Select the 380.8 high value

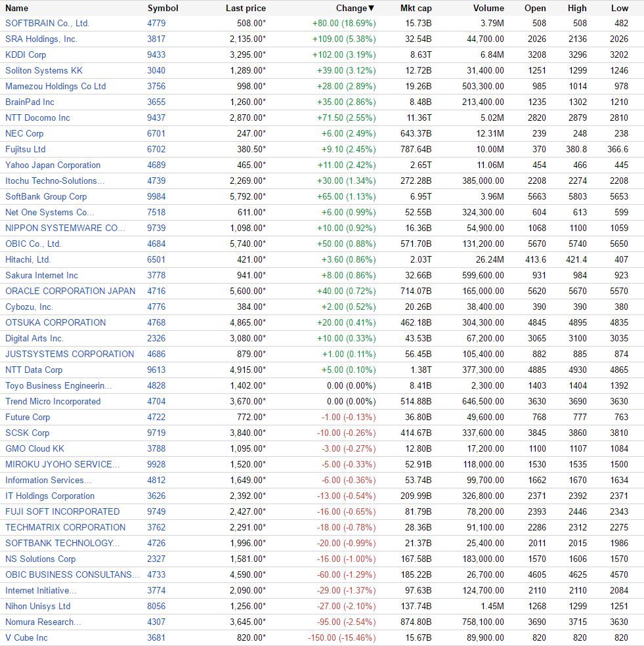576,150
